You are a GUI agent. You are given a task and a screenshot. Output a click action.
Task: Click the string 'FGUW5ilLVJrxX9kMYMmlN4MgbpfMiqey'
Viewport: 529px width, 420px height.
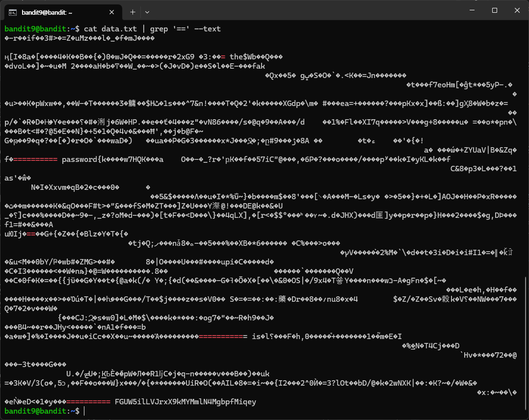[x=185, y=402]
